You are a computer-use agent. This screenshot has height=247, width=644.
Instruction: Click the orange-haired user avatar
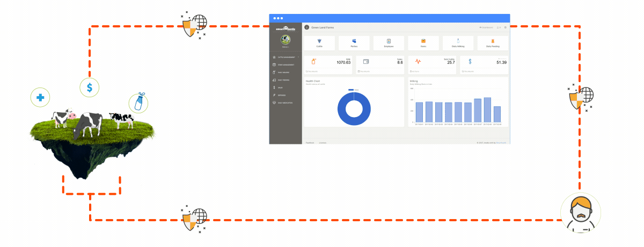(580, 213)
